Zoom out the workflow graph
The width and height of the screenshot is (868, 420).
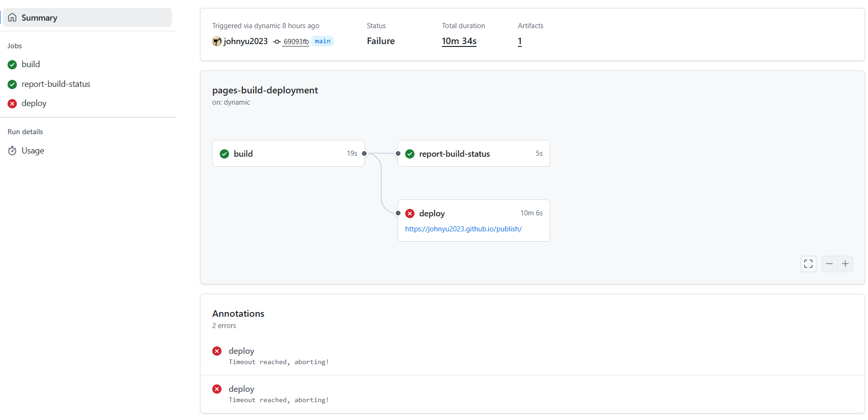[x=830, y=264]
